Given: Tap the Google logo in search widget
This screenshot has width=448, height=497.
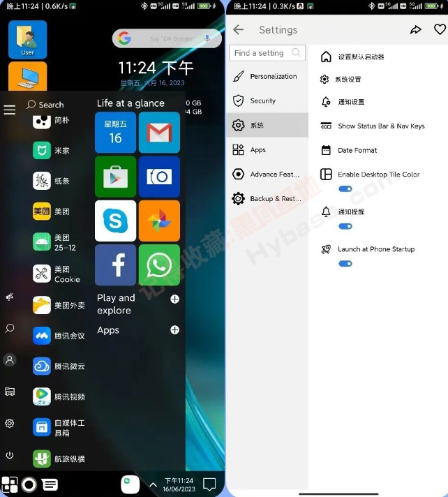Looking at the screenshot, I should click(x=124, y=38).
